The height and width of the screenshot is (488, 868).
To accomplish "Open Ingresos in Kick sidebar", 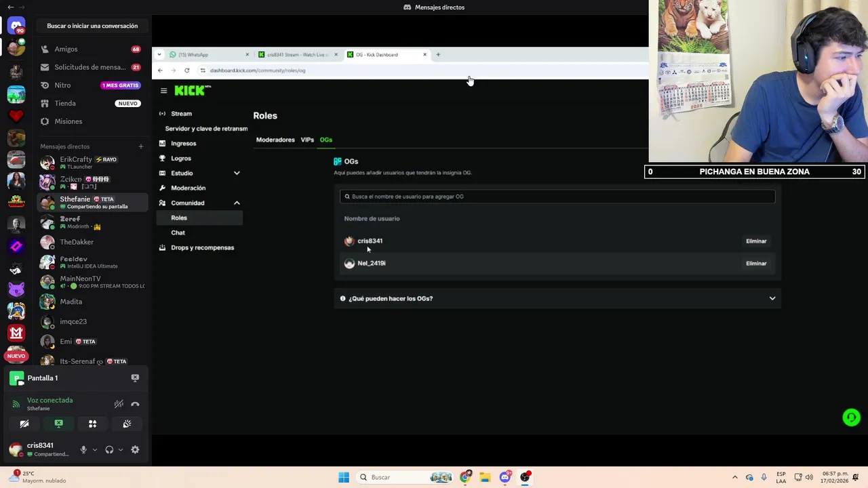I will 184,144.
